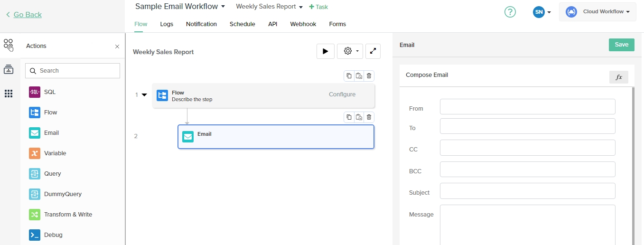This screenshot has height=245, width=644.
Task: Click the Variable action icon
Action: pyautogui.click(x=35, y=153)
